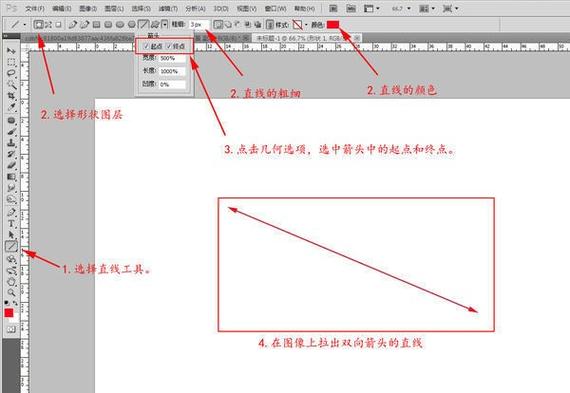Open the 图像(I) menu
Image resolution: width=570 pixels, height=393 pixels.
click(x=88, y=8)
